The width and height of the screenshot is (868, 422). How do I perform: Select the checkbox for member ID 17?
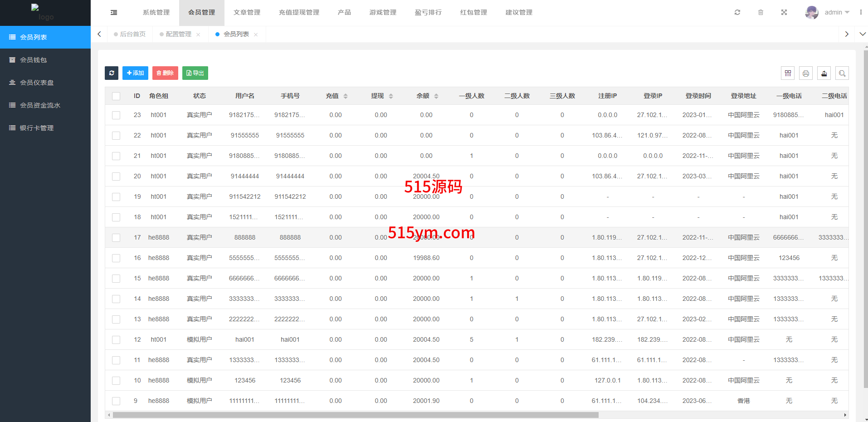point(116,238)
